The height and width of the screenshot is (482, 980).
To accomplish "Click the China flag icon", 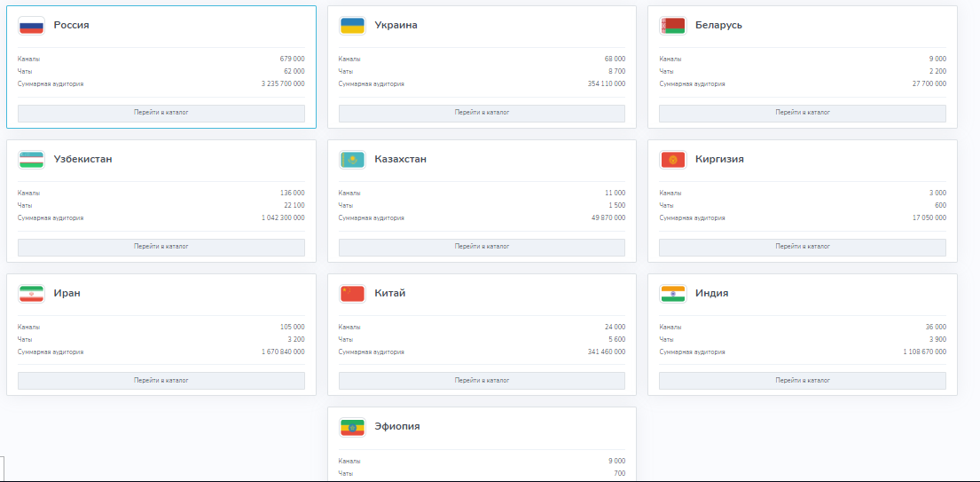I will coord(352,294).
